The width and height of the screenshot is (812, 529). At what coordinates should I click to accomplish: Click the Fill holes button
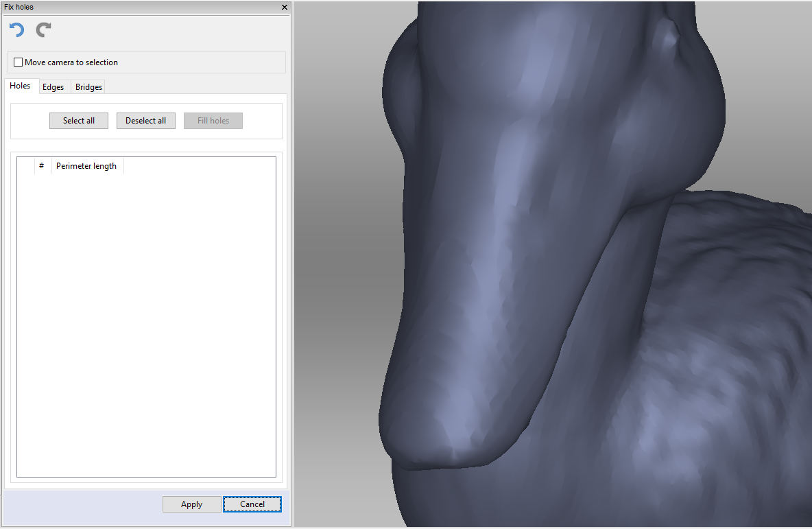click(x=213, y=121)
